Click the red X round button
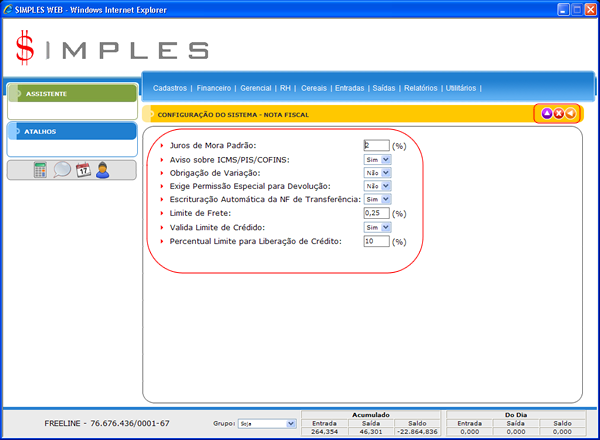 coord(558,114)
